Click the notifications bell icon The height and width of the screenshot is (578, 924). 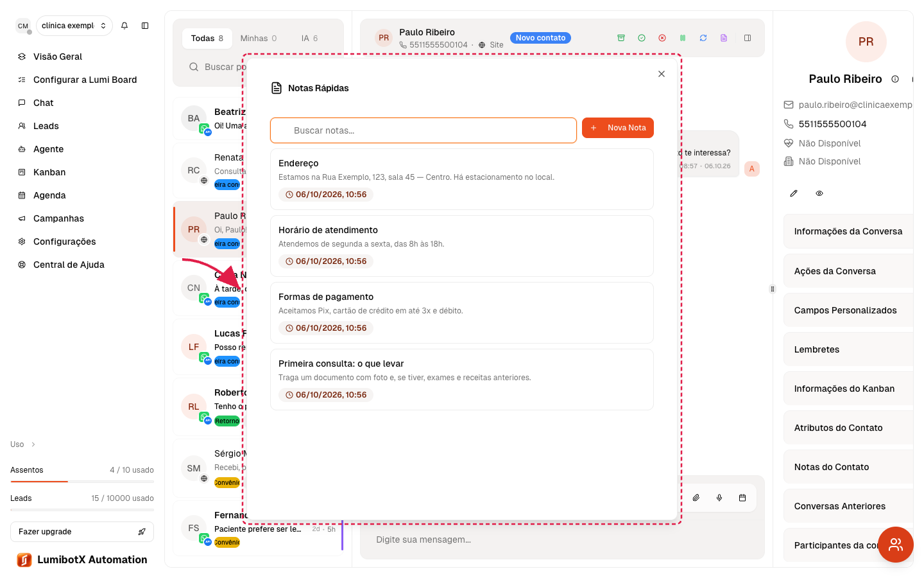point(124,26)
